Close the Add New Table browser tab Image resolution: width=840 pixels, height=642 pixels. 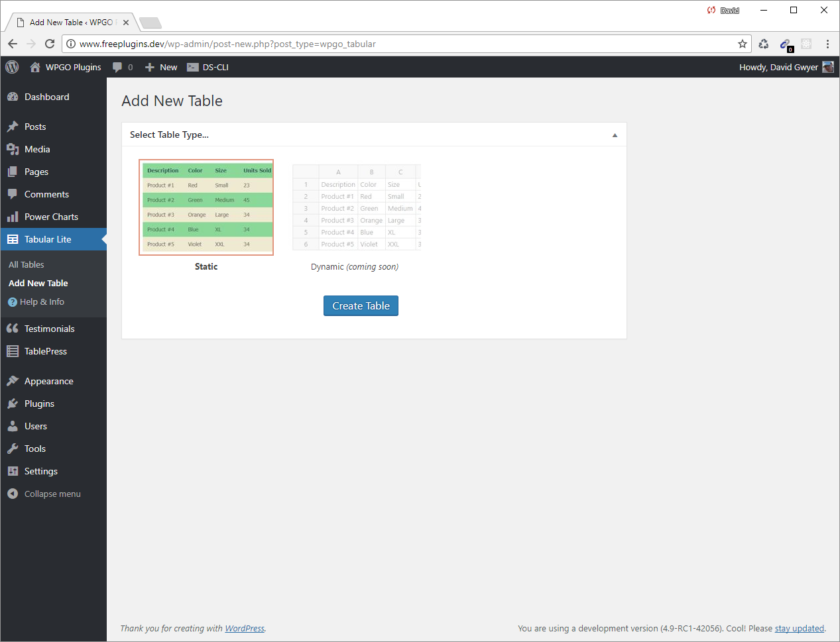click(x=126, y=23)
